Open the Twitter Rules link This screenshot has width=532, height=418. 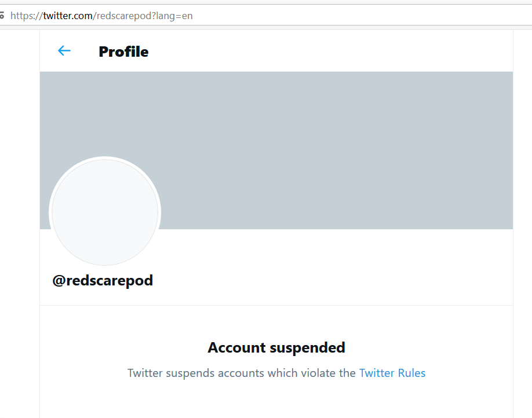click(x=392, y=373)
